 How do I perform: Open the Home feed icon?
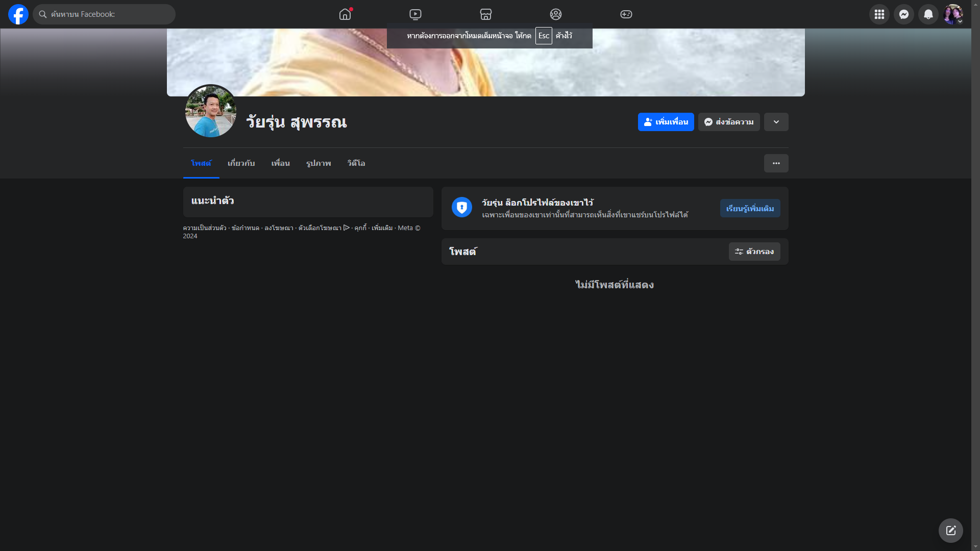click(345, 14)
